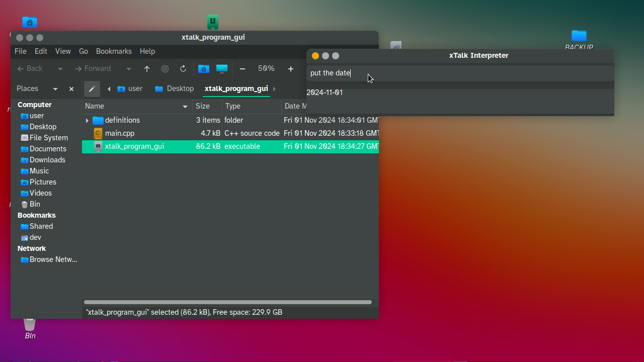This screenshot has height=362, width=644.
Task: Open Documents in the sidebar
Action: pyautogui.click(x=43, y=149)
